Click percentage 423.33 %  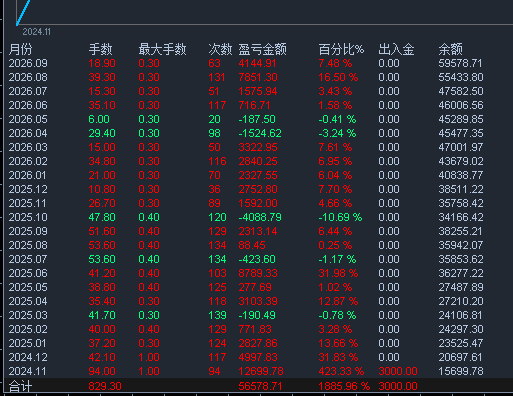tap(341, 371)
